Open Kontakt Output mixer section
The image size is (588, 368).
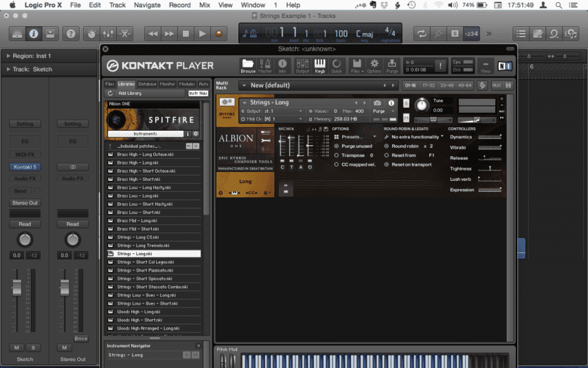pos(302,66)
